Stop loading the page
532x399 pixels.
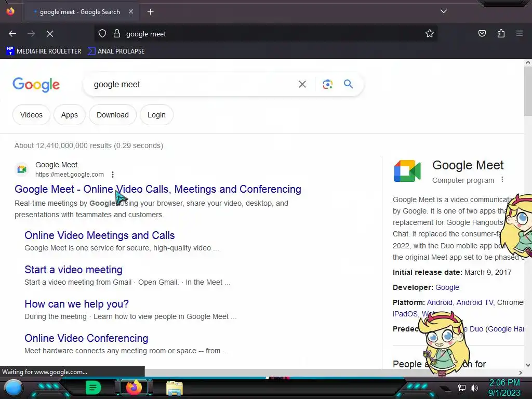(50, 34)
